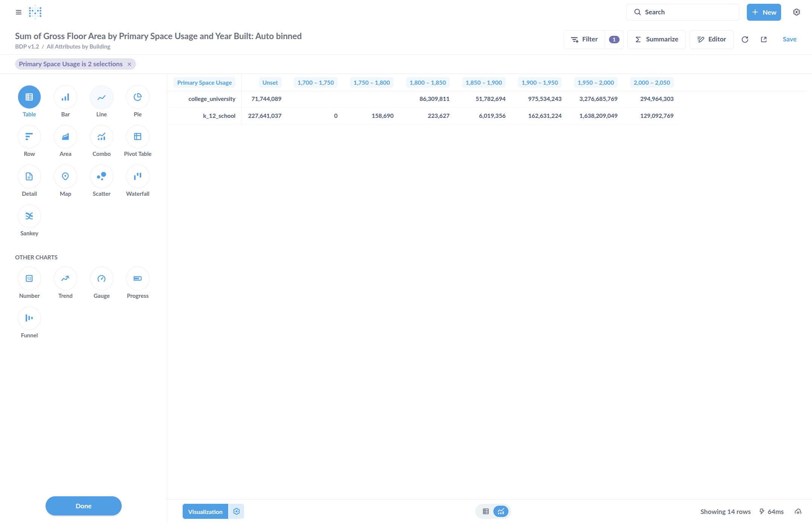Open the 1,950 – 2,000 column header menu
This screenshot has width=812, height=523.
pyautogui.click(x=595, y=83)
